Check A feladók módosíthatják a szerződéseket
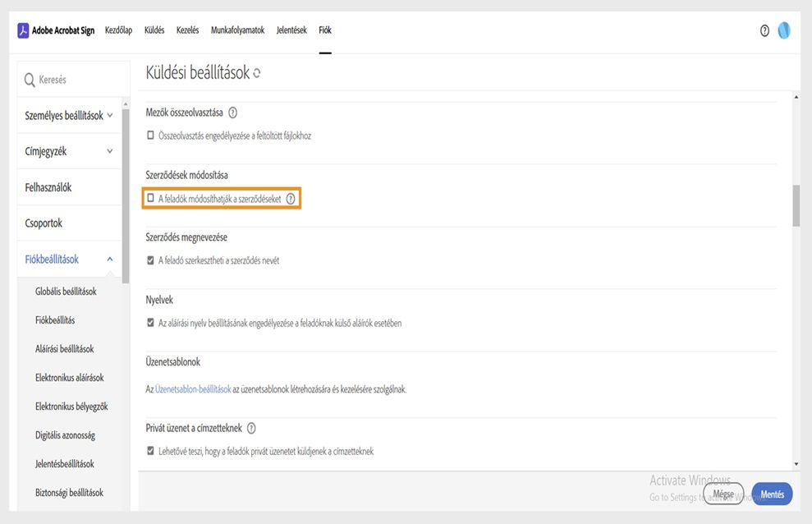This screenshot has width=812, height=524. (x=150, y=198)
